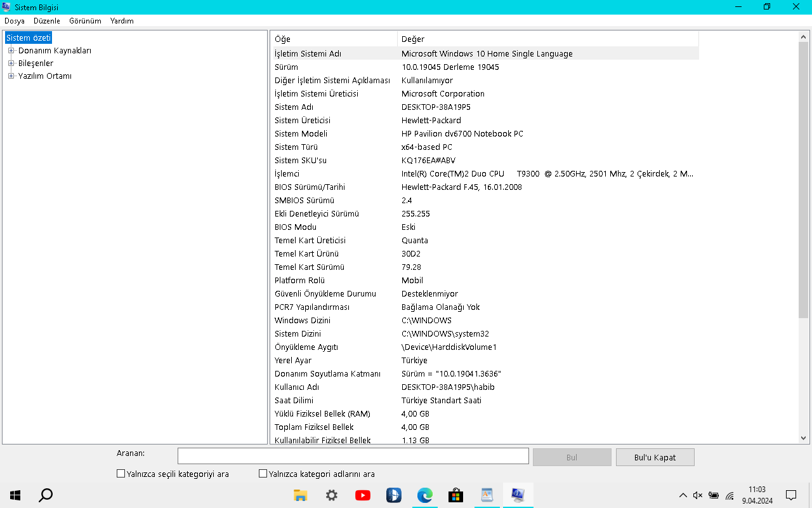812x508 pixels.
Task: Select the Sistem Modeli row
Action: [x=485, y=133]
